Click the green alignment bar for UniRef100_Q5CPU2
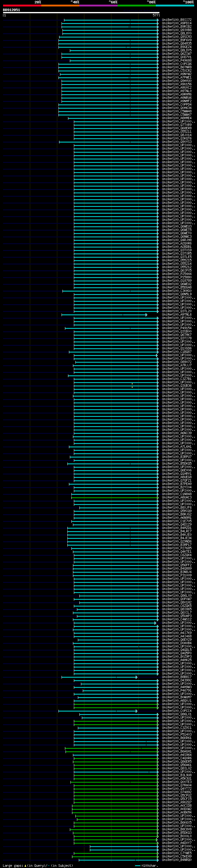 (x=116, y=795)
